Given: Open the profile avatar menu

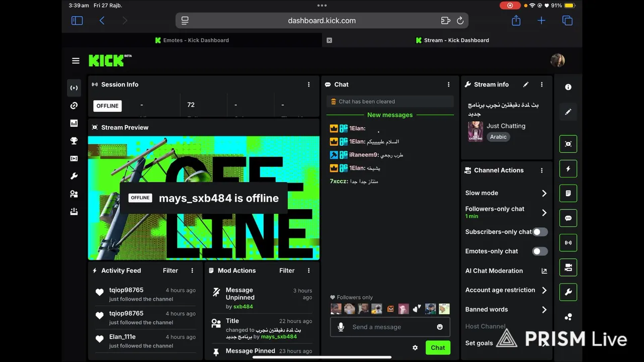Looking at the screenshot, I should (x=557, y=60).
